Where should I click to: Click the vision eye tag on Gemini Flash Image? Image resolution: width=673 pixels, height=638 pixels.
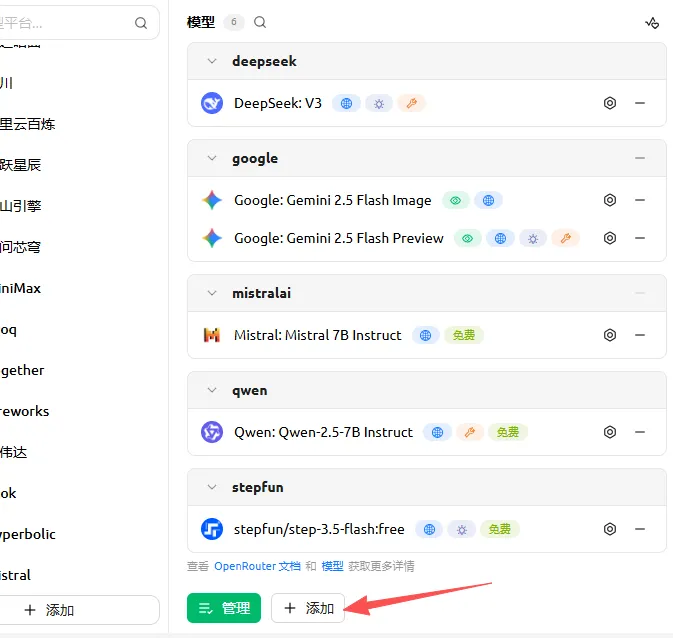click(455, 201)
